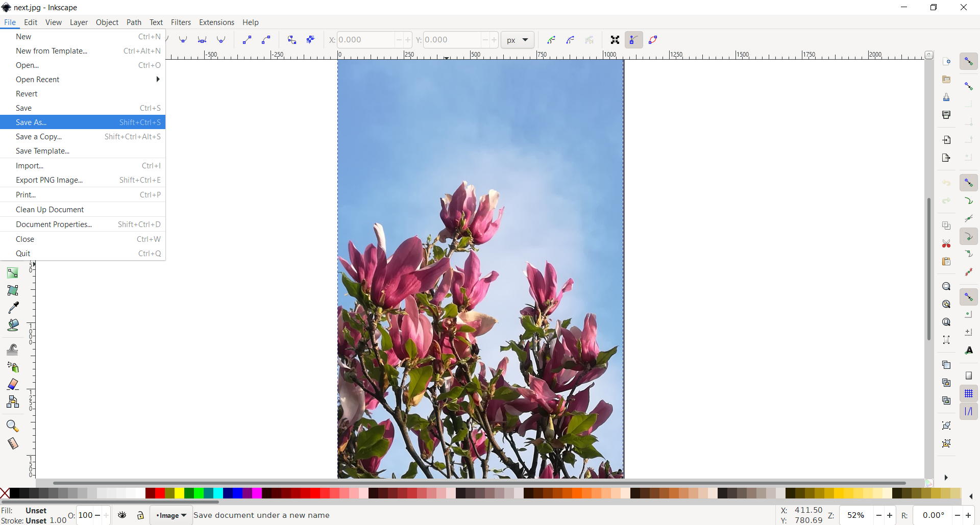The width and height of the screenshot is (980, 525).
Task: Open the Filters menu
Action: (181, 22)
